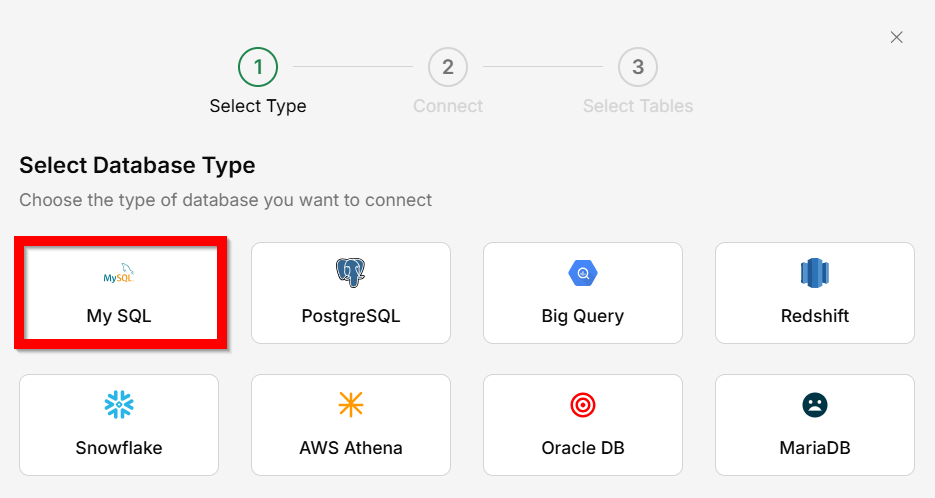
Task: Pick the PostgreSQL label text
Action: [x=350, y=316]
